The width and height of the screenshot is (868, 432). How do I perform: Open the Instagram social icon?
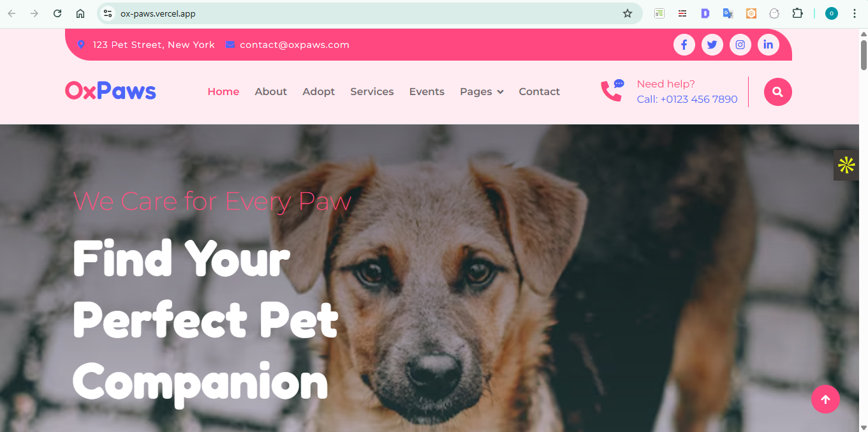pos(740,45)
